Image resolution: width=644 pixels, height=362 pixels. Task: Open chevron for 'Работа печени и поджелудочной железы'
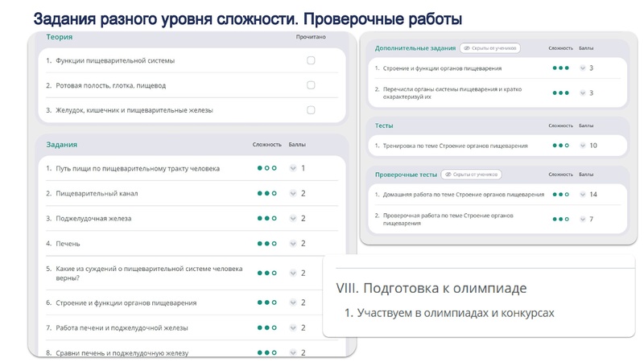point(293,327)
